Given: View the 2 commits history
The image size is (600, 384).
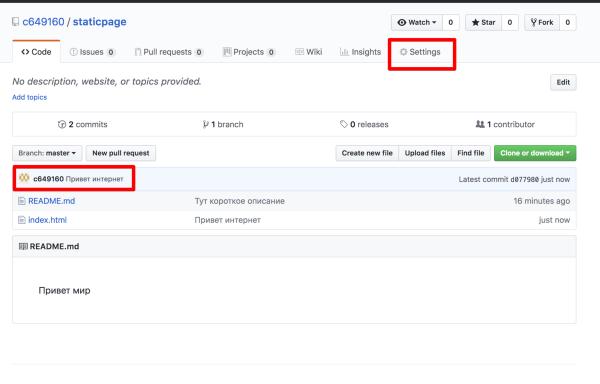Looking at the screenshot, I should point(83,124).
